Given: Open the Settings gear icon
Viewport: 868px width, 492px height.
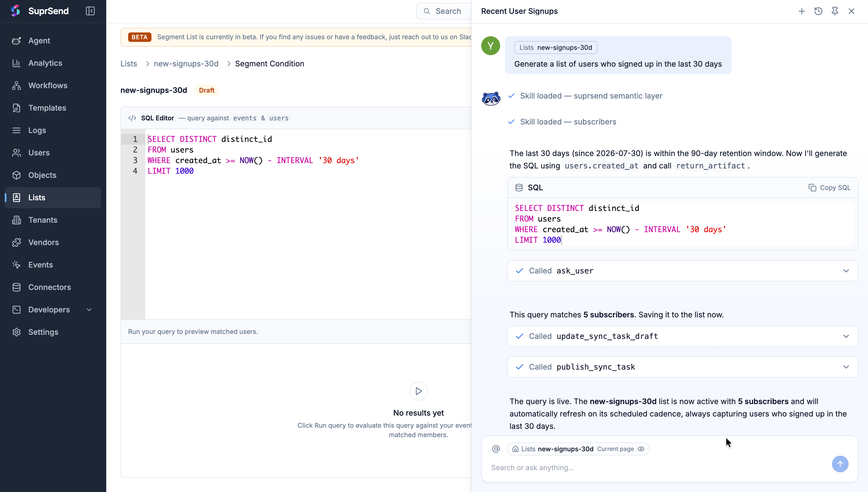Looking at the screenshot, I should (16, 332).
